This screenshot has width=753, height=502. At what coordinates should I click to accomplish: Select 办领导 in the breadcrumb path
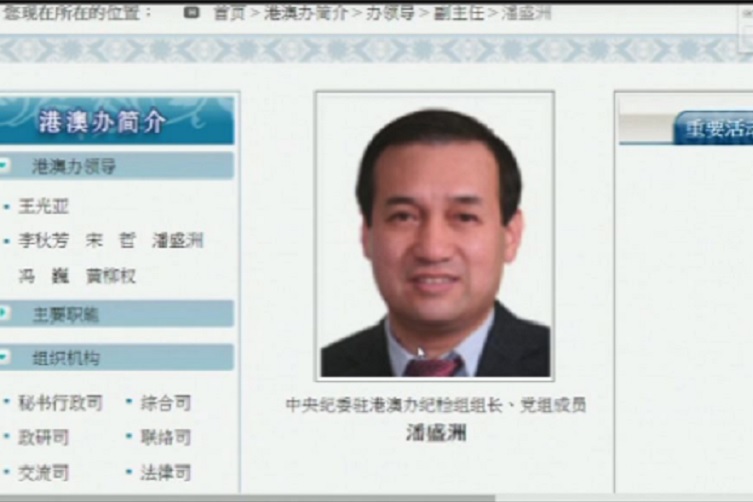coord(390,13)
